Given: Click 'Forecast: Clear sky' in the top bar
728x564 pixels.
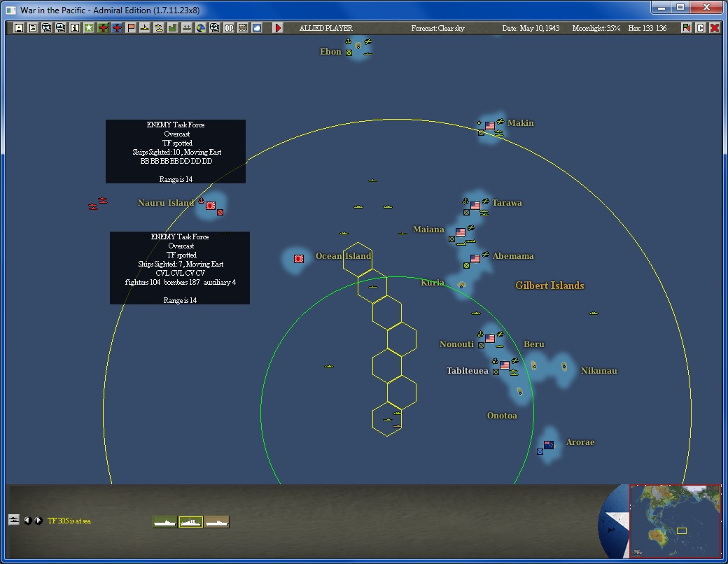Looking at the screenshot, I should [x=437, y=28].
